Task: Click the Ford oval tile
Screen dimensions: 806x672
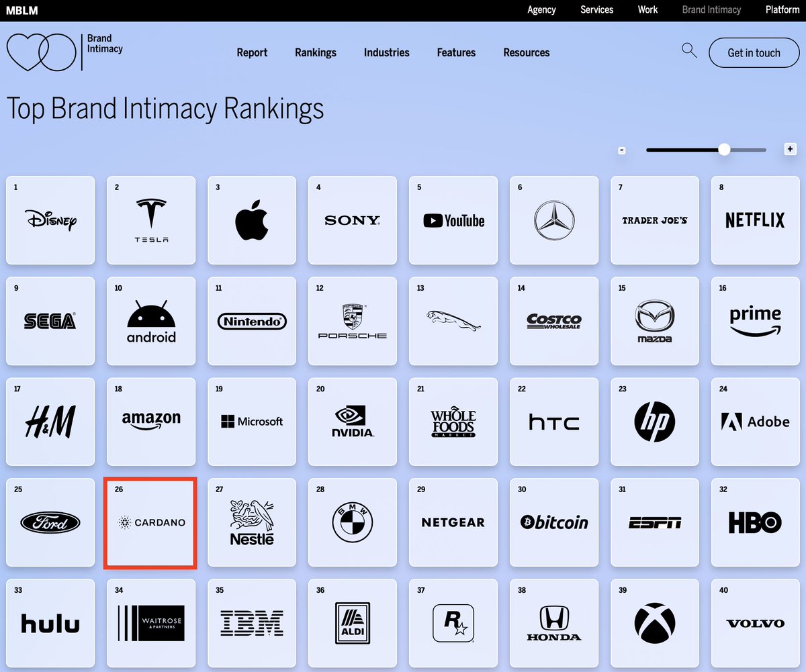Action: (50, 522)
